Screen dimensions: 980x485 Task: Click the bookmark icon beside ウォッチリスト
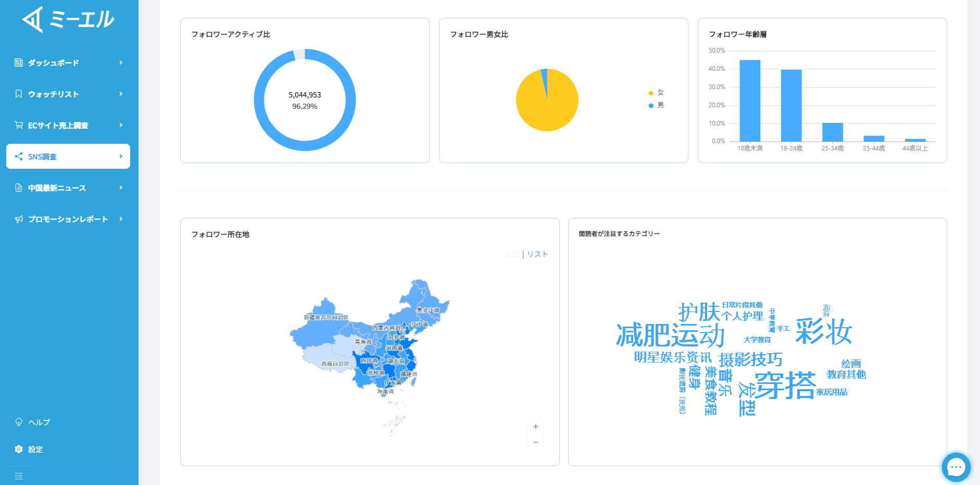click(x=19, y=94)
